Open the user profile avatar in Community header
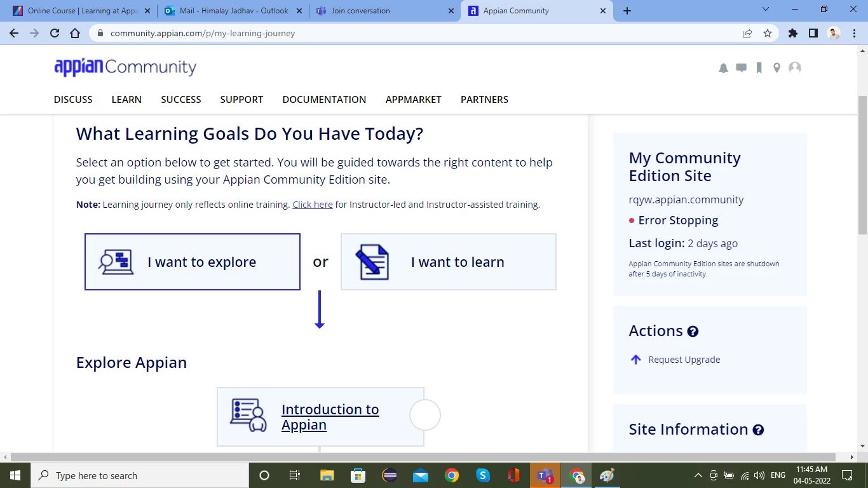 click(x=795, y=68)
